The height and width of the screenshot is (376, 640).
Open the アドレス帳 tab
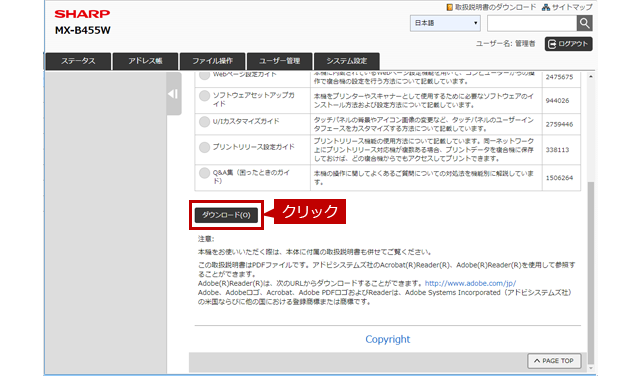(145, 61)
